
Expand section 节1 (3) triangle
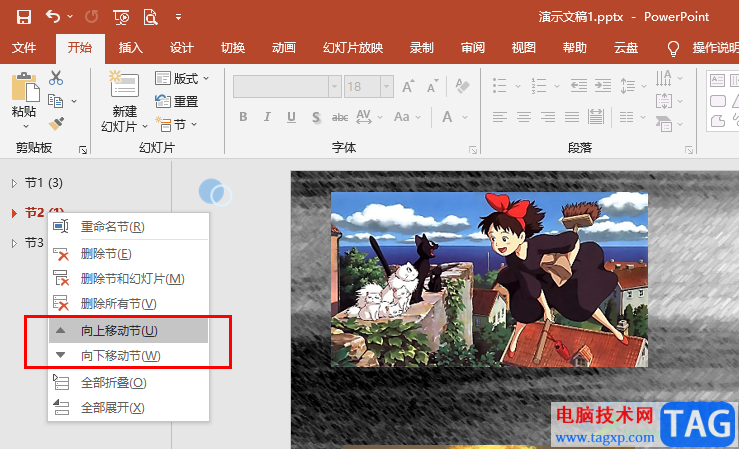point(14,183)
